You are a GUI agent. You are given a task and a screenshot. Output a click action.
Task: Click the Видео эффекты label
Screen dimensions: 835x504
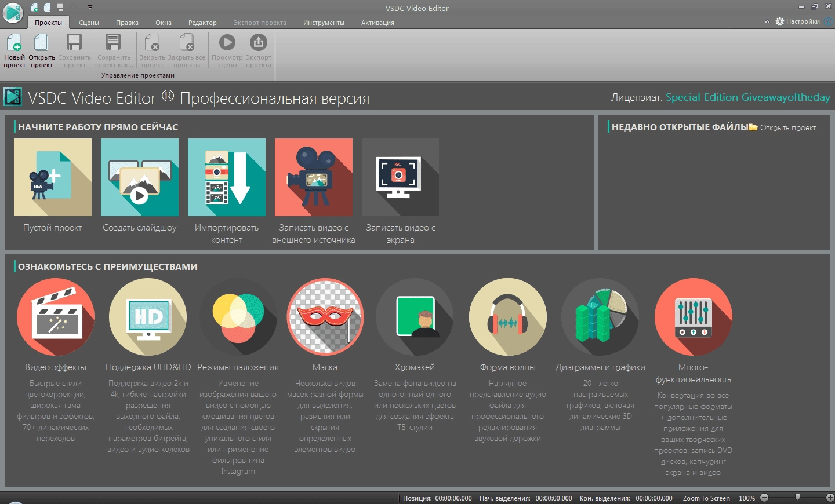tap(56, 367)
